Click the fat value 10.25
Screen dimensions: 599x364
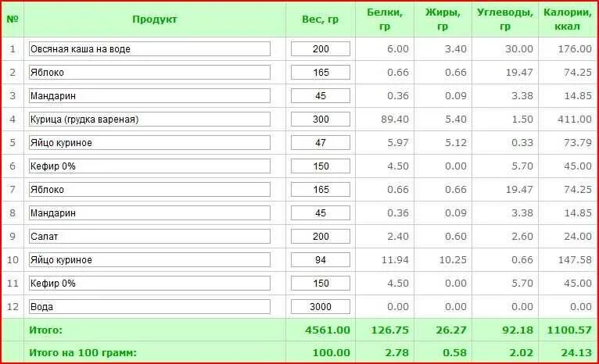click(x=453, y=260)
